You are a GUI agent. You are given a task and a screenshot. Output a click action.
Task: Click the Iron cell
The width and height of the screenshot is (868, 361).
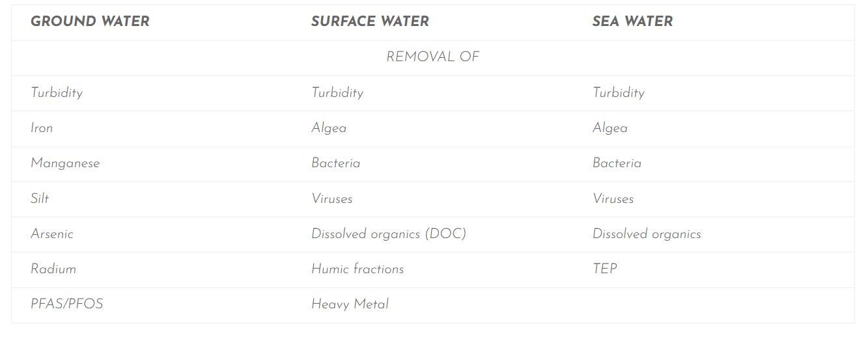(42, 128)
